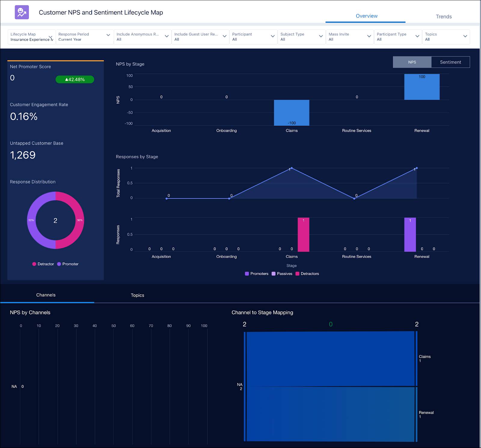
Task: Expand the Topics filter dropdown
Action: click(x=446, y=37)
